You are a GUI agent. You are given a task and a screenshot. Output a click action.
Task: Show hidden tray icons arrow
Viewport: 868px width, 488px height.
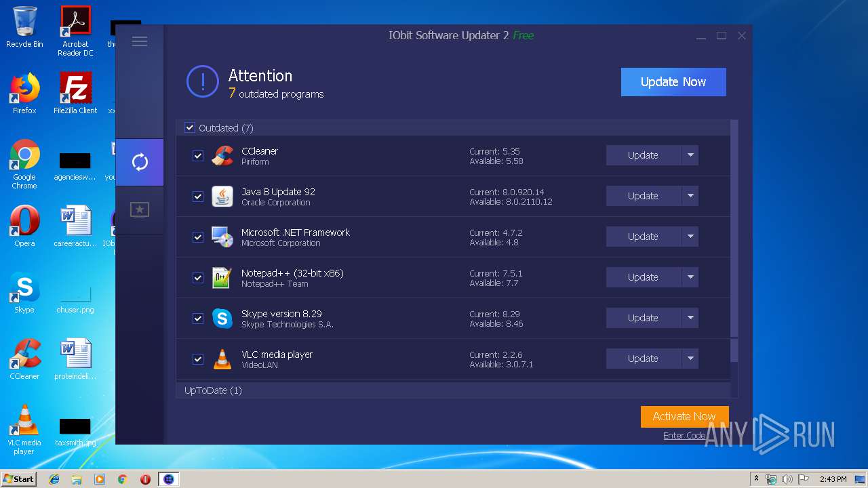click(756, 479)
